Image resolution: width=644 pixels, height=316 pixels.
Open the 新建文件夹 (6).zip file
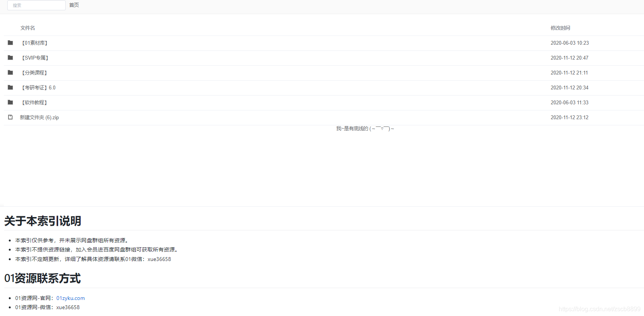click(39, 117)
